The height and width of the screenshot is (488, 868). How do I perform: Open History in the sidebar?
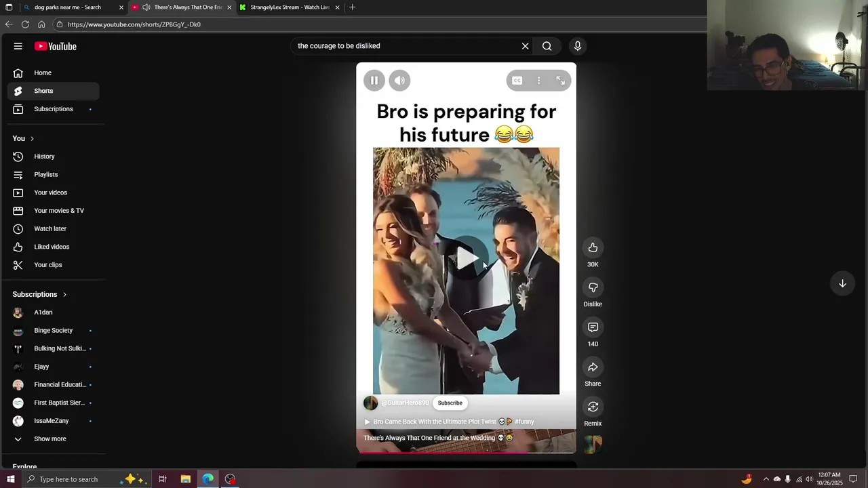[53, 157]
